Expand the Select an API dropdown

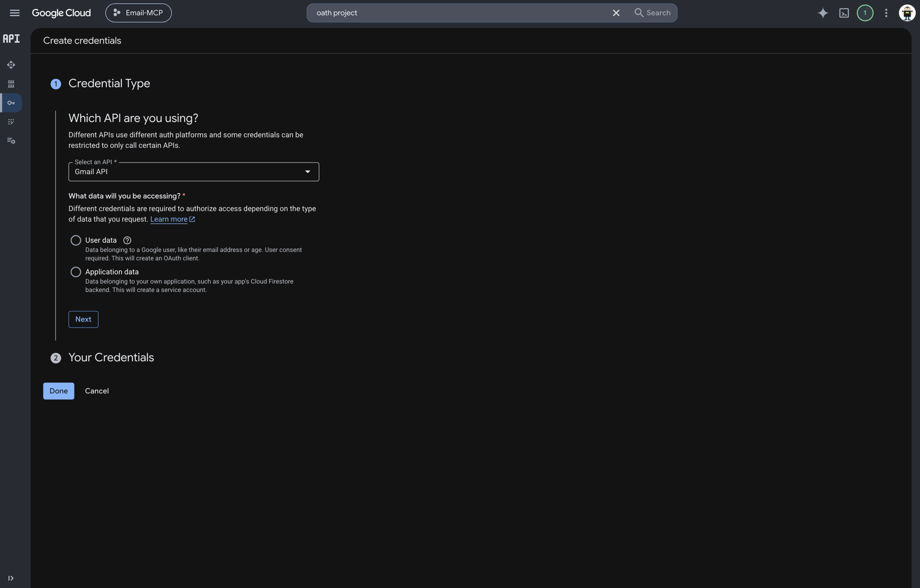194,172
